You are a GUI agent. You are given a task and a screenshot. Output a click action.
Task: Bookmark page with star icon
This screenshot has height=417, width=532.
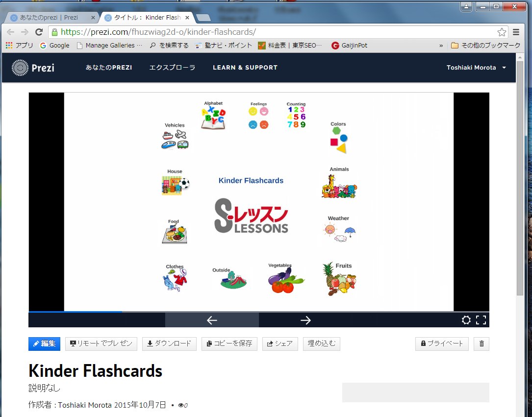(502, 32)
